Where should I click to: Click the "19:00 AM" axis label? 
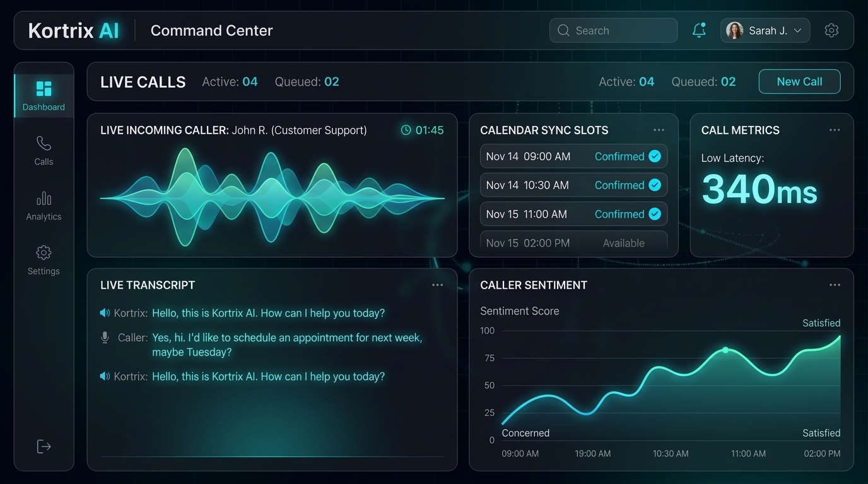tap(593, 453)
